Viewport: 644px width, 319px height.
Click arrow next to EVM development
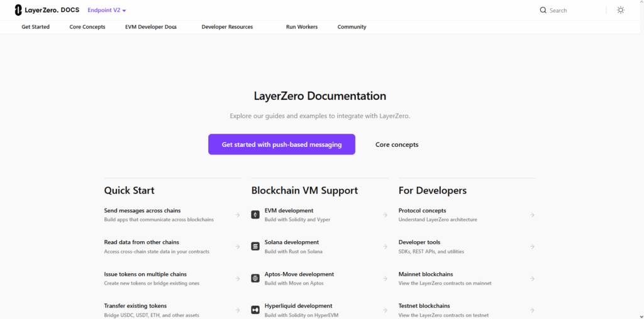point(385,215)
